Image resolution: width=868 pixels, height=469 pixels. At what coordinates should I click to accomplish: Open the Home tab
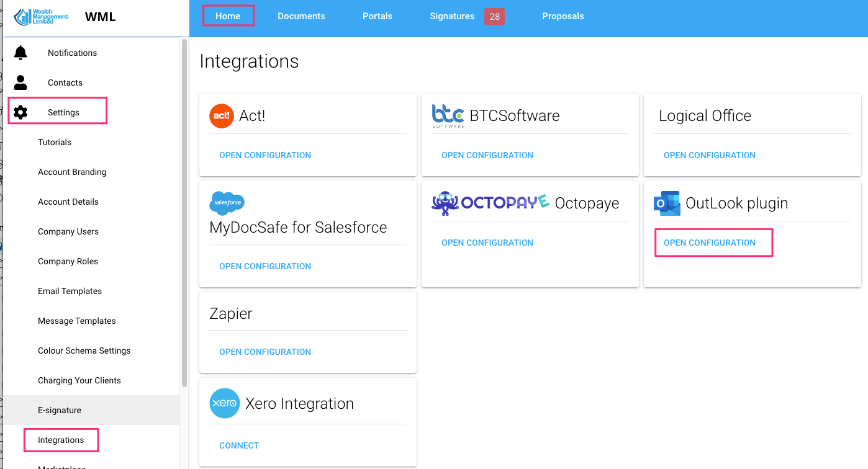click(228, 16)
